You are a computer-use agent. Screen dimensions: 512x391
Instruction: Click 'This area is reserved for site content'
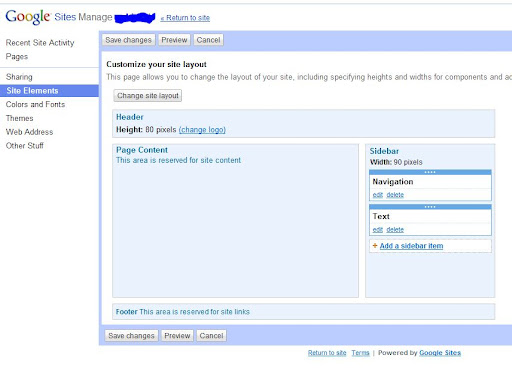(x=178, y=160)
